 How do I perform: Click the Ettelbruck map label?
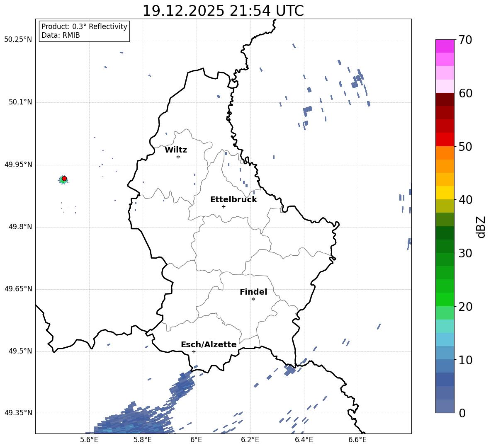(233, 200)
